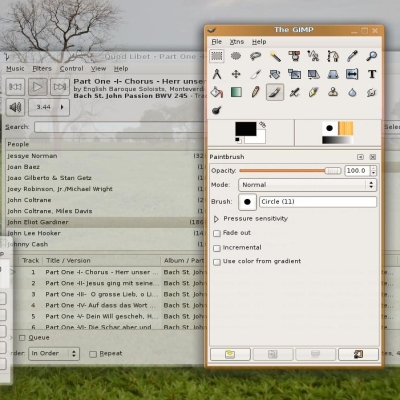The height and width of the screenshot is (400, 400).
Task: Select the Convolve blur droplet tool
Action: [352, 92]
